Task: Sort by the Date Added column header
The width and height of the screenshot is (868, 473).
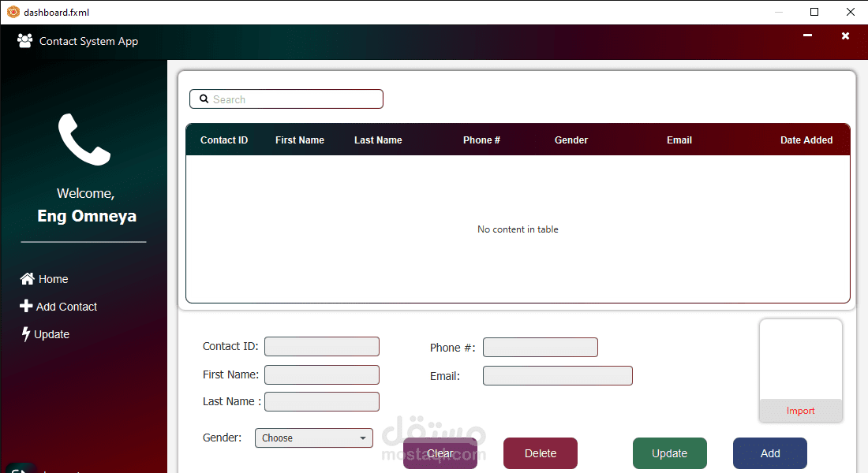Action: pyautogui.click(x=806, y=140)
